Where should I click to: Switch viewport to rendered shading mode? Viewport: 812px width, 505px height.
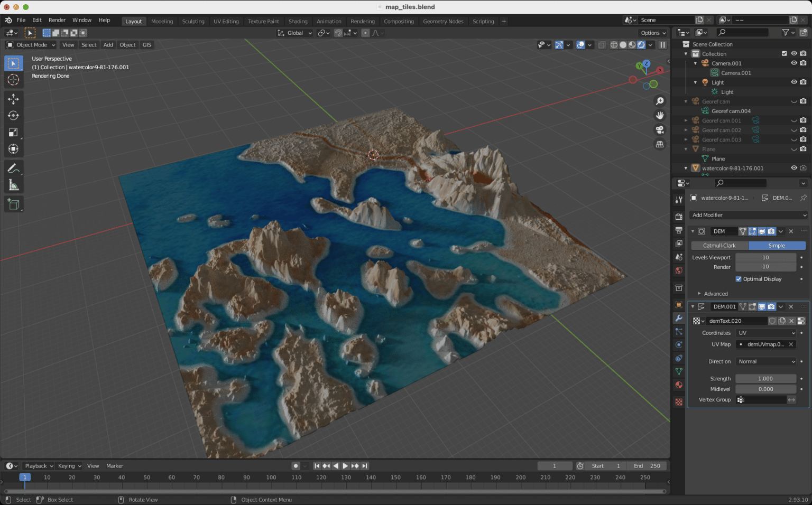coord(641,45)
